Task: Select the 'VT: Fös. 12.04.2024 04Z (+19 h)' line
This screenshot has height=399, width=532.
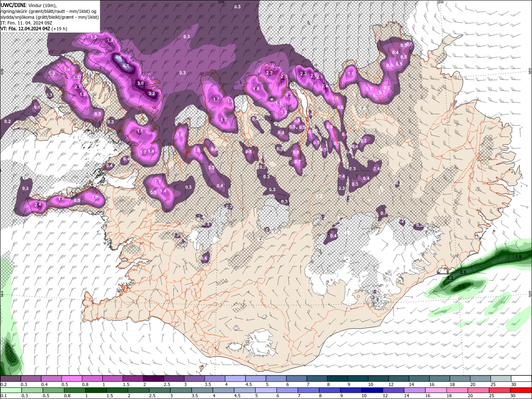Action: [34, 29]
